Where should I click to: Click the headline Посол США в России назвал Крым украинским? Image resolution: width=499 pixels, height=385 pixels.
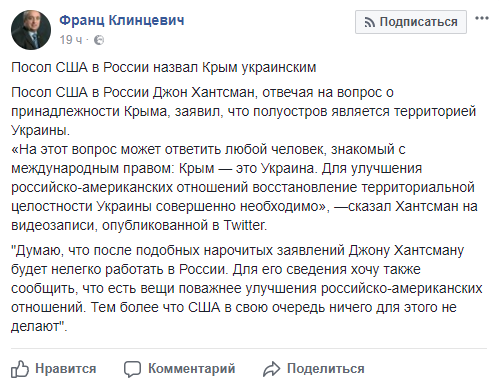tap(163, 68)
